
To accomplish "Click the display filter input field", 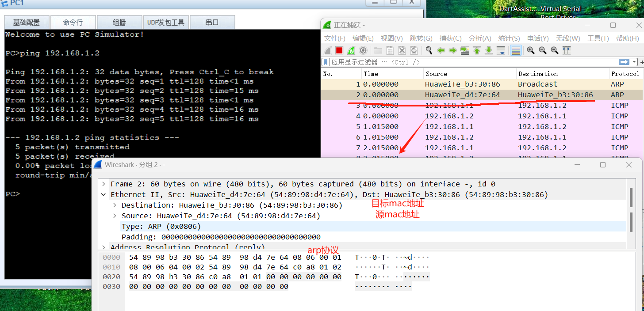I will click(x=474, y=62).
